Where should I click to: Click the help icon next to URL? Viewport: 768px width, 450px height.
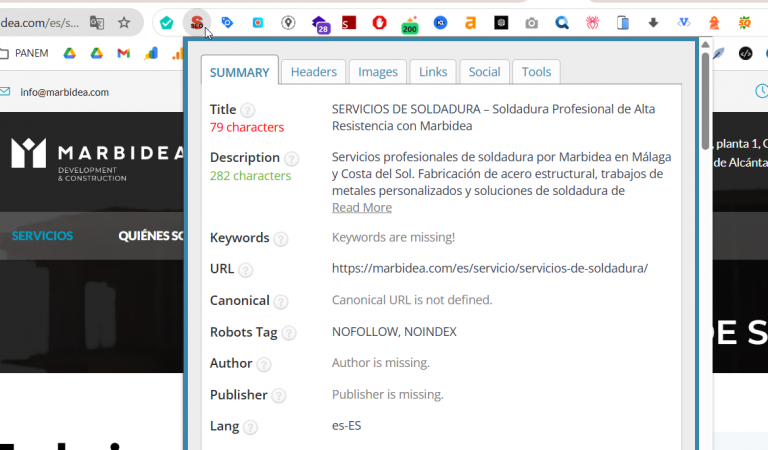(x=245, y=270)
